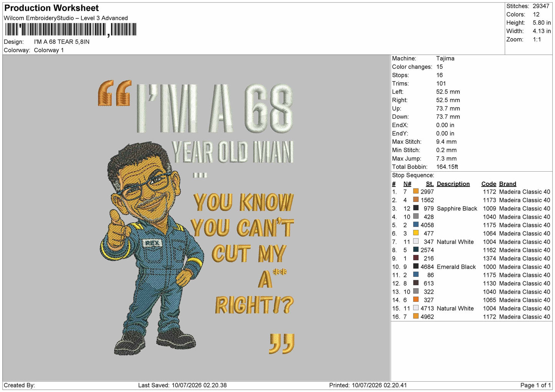Click the design name 'I'M A 68 TEAR 5,8IN'
The image size is (555, 392).
(62, 42)
